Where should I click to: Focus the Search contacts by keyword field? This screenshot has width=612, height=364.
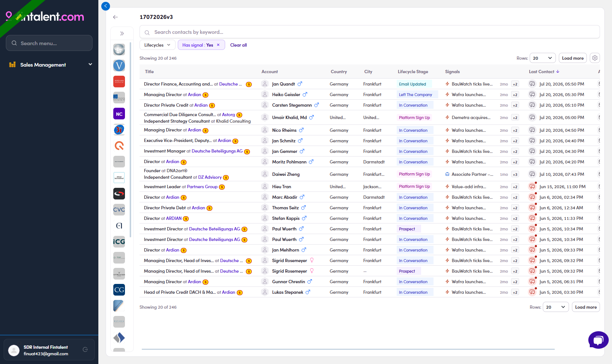[369, 32]
